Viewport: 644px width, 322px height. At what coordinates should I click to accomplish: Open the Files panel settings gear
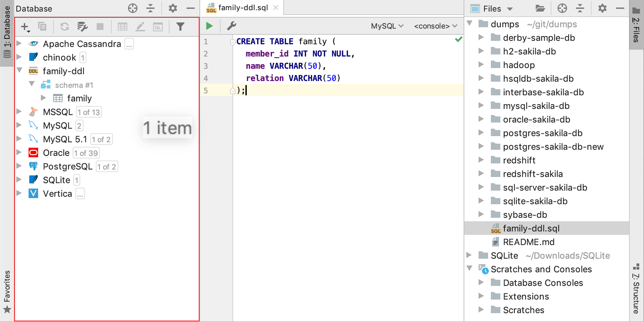click(602, 8)
